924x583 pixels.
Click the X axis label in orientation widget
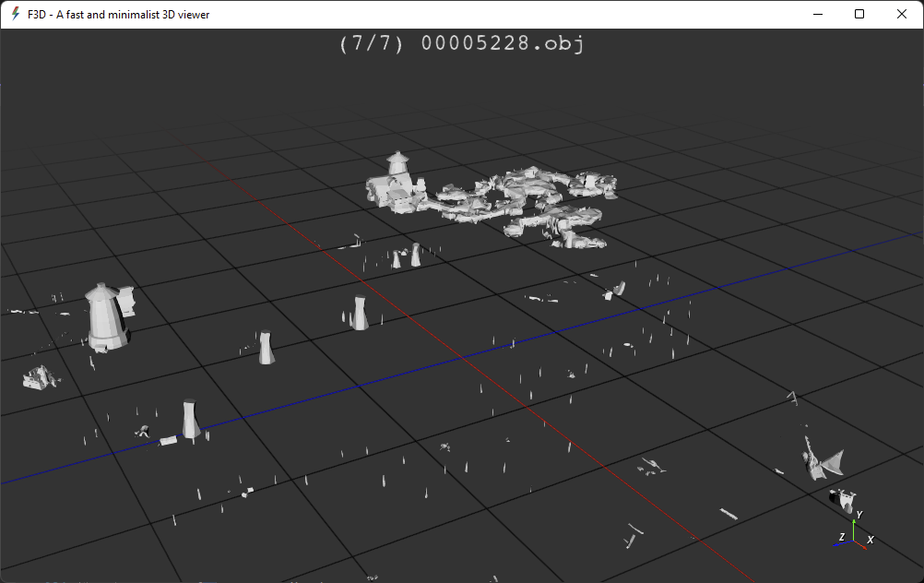pos(871,540)
